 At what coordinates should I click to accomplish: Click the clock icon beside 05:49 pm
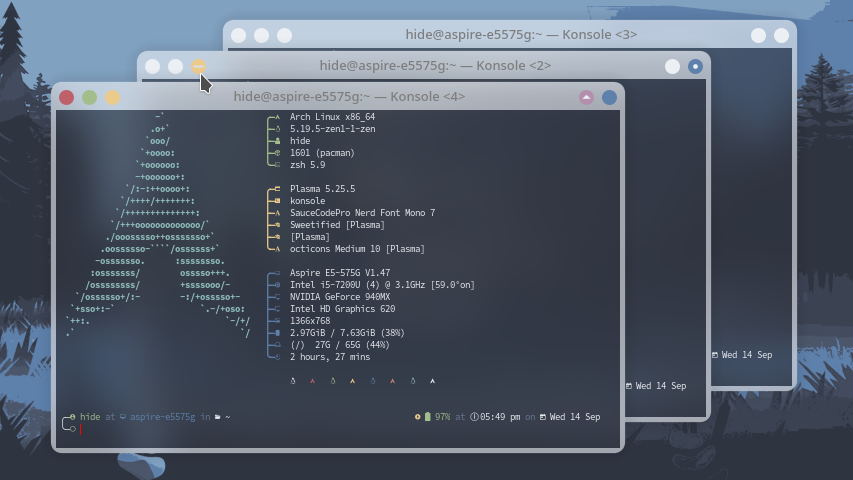pyautogui.click(x=474, y=417)
